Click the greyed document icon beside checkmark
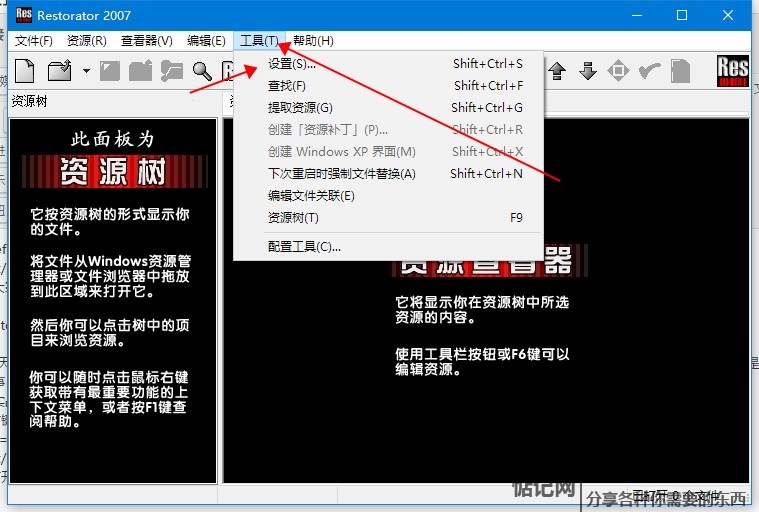The height and width of the screenshot is (512, 759). pos(680,71)
